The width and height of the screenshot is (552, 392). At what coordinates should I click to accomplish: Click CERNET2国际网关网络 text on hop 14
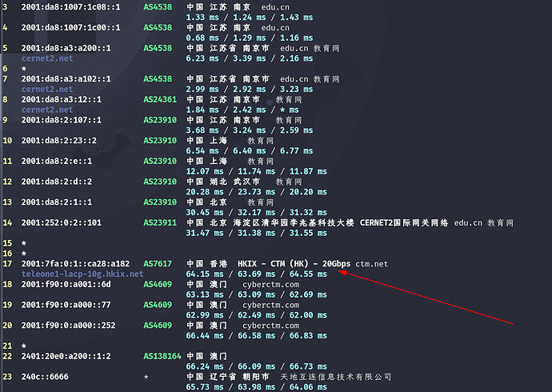pos(404,222)
